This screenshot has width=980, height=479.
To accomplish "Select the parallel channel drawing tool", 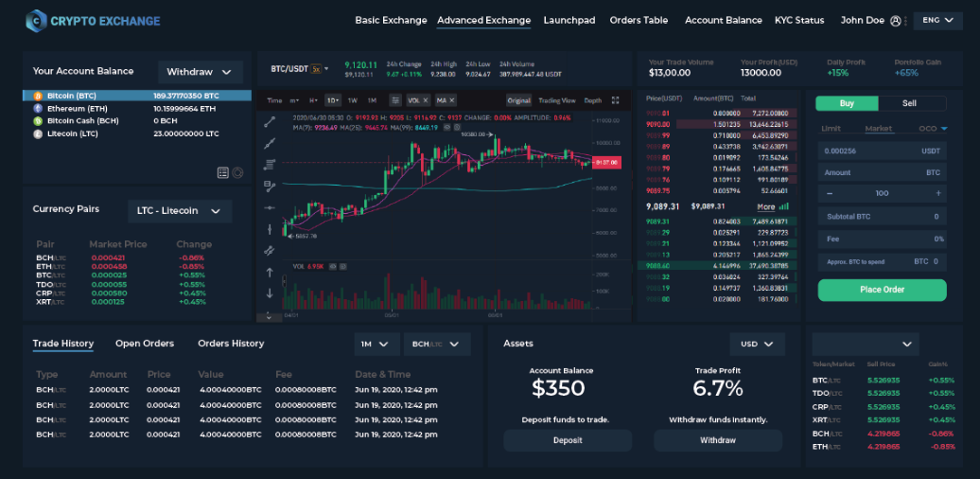I will tap(270, 251).
